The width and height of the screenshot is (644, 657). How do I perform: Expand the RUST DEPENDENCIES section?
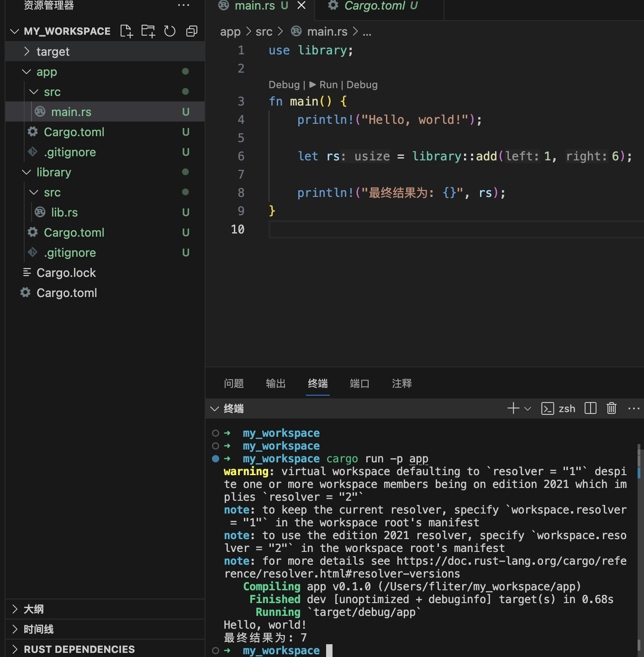(79, 649)
